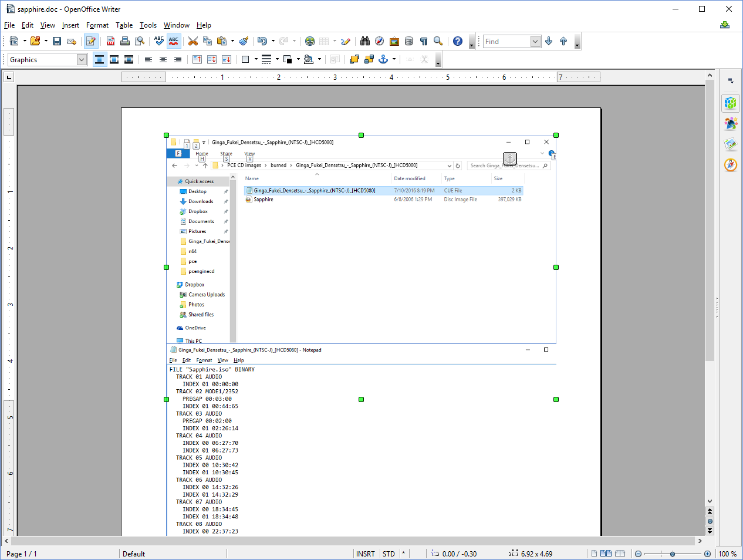The width and height of the screenshot is (743, 560).
Task: Toggle Nonprinting Characters pilcrow
Action: pos(424,41)
